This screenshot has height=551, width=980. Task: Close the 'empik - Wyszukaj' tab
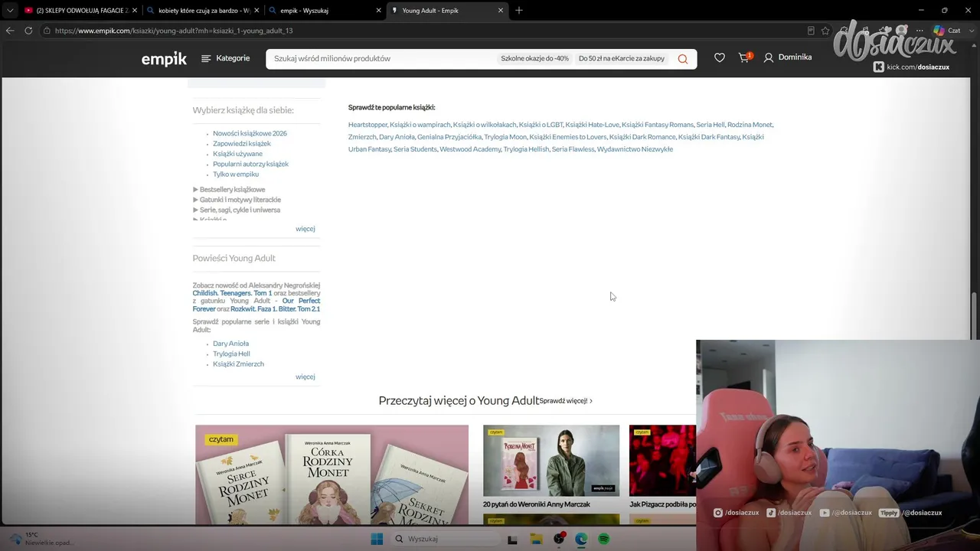tap(378, 11)
